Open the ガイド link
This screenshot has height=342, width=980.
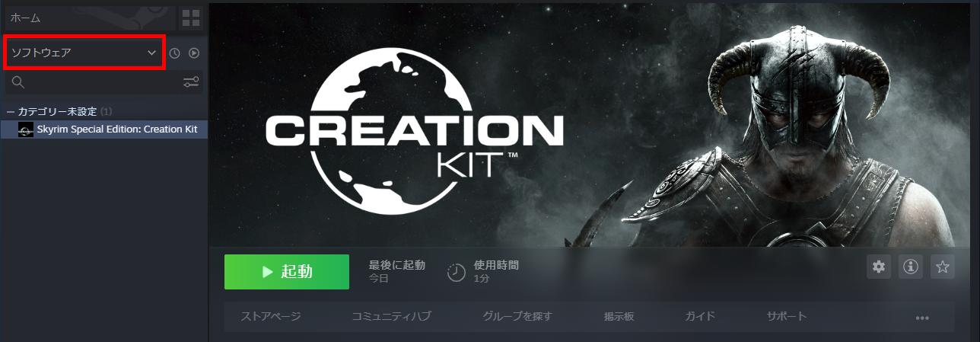point(700,316)
